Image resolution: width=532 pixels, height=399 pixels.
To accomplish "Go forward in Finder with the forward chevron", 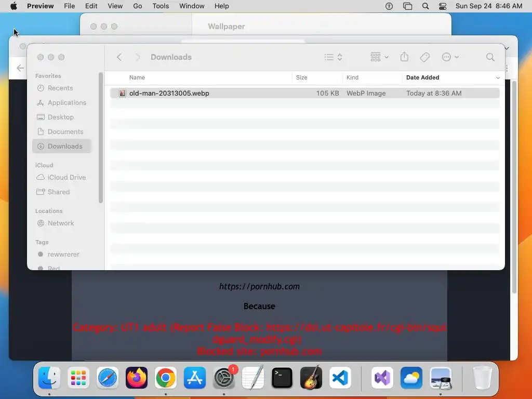I will tap(138, 57).
